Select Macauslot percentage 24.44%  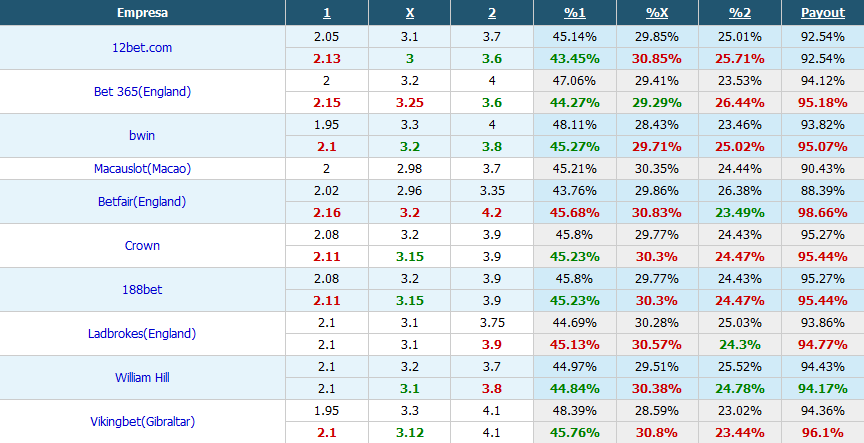[739, 169]
